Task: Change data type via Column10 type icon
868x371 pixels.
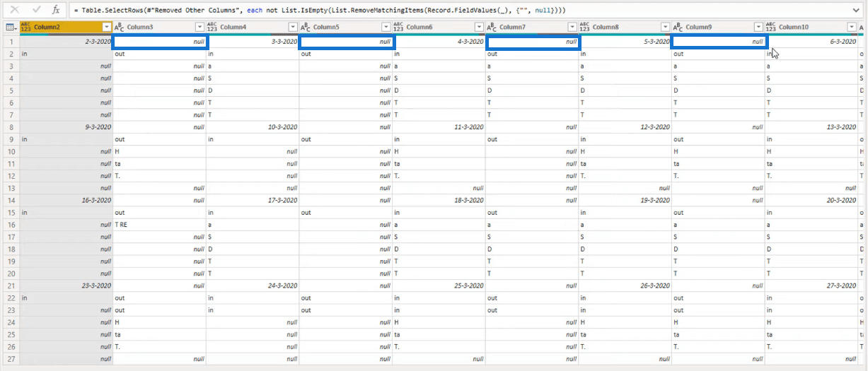Action: 771,27
